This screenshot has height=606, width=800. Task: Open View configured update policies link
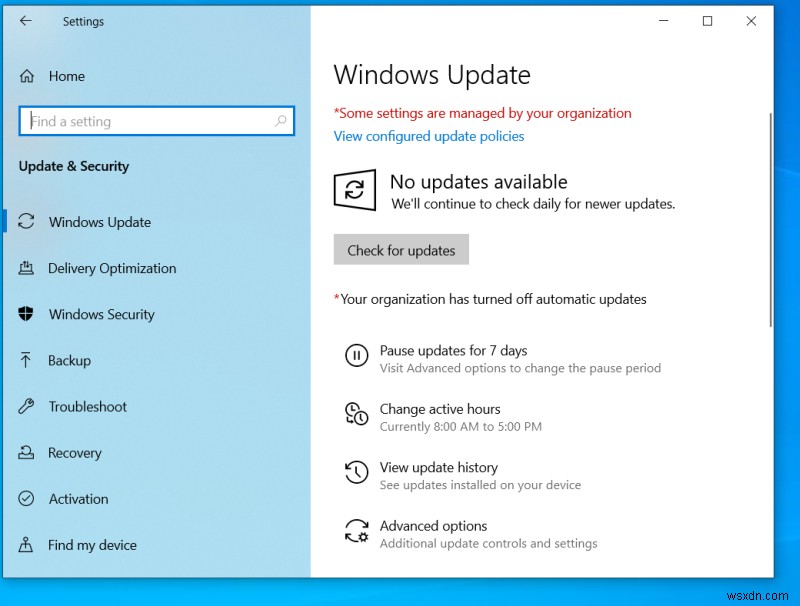click(428, 136)
